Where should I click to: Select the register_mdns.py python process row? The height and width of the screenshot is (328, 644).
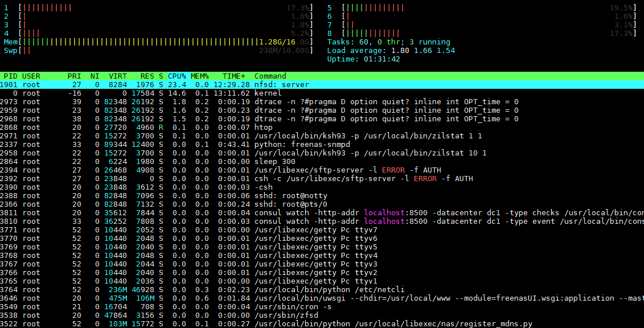pos(322,324)
